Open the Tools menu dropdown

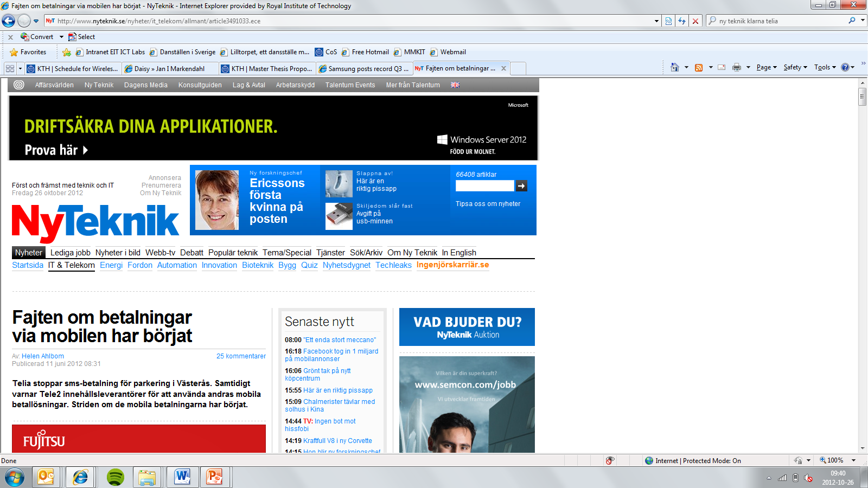click(x=825, y=67)
